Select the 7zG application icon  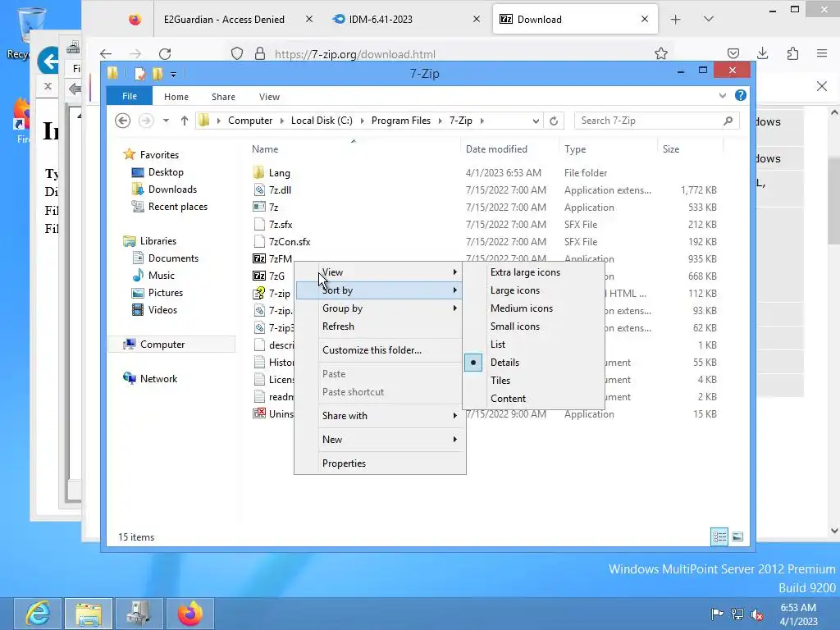click(258, 276)
